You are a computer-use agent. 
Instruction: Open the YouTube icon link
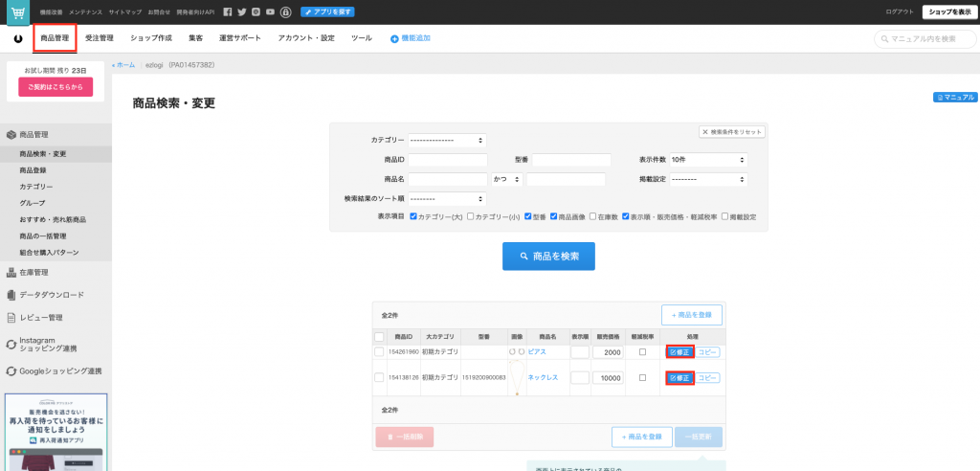[271, 11]
